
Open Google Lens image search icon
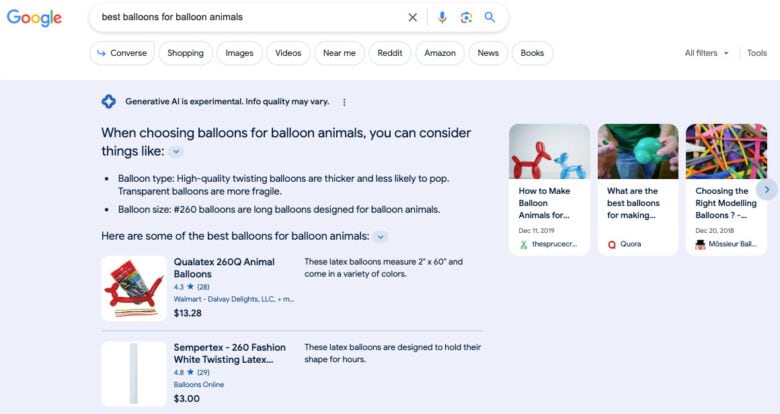(466, 17)
